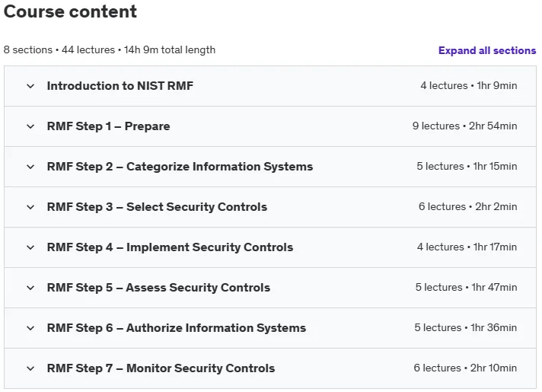This screenshot has height=392, width=542.
Task: Select RMF Step 4 – Implement Security Controls title
Action: click(x=170, y=247)
